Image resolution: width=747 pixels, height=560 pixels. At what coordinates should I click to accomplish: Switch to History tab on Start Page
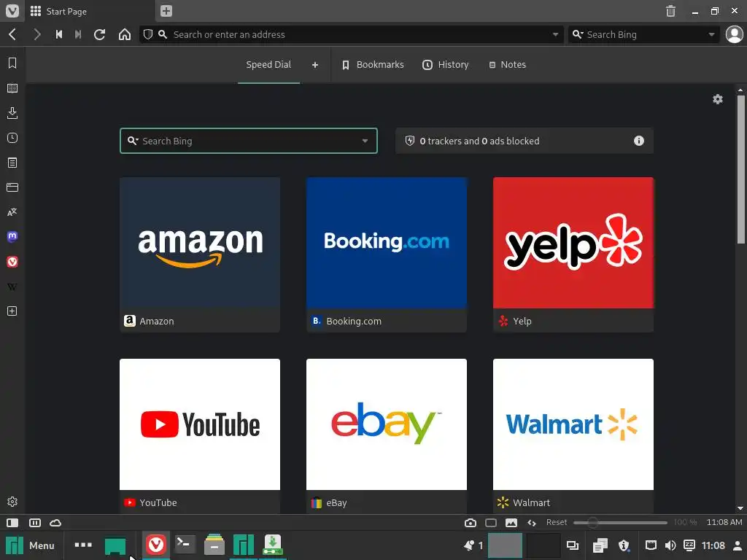[446, 65]
